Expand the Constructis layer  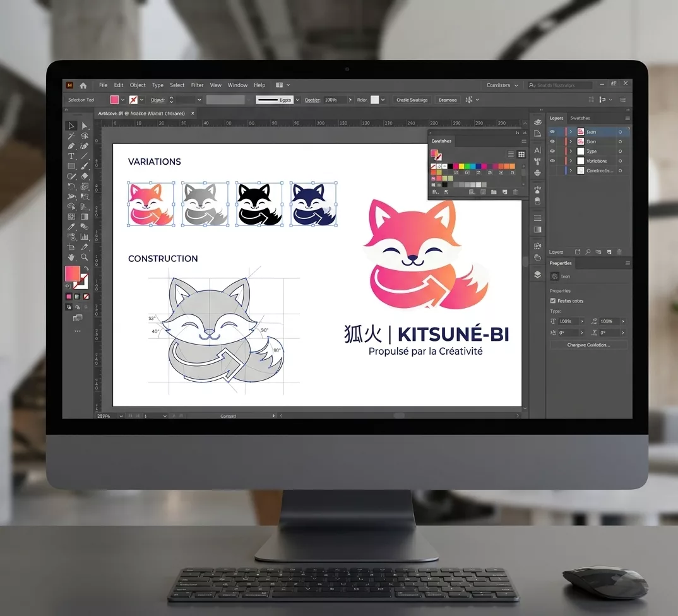pos(570,171)
